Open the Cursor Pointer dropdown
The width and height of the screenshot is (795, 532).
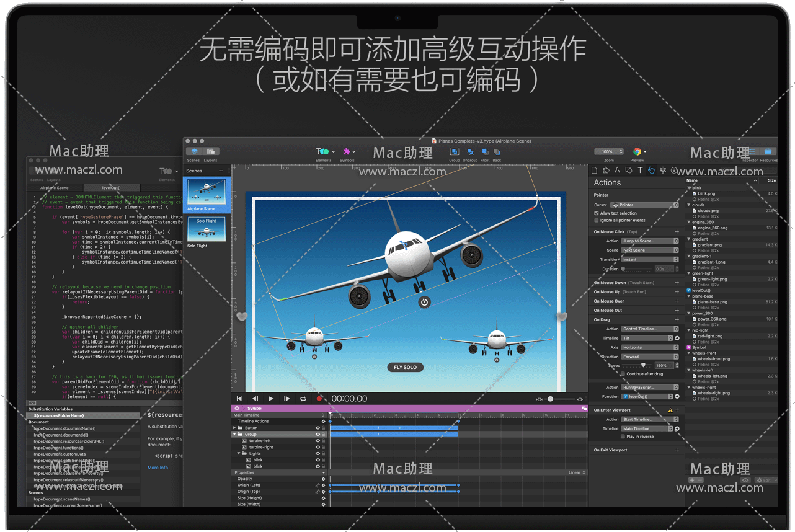645,205
